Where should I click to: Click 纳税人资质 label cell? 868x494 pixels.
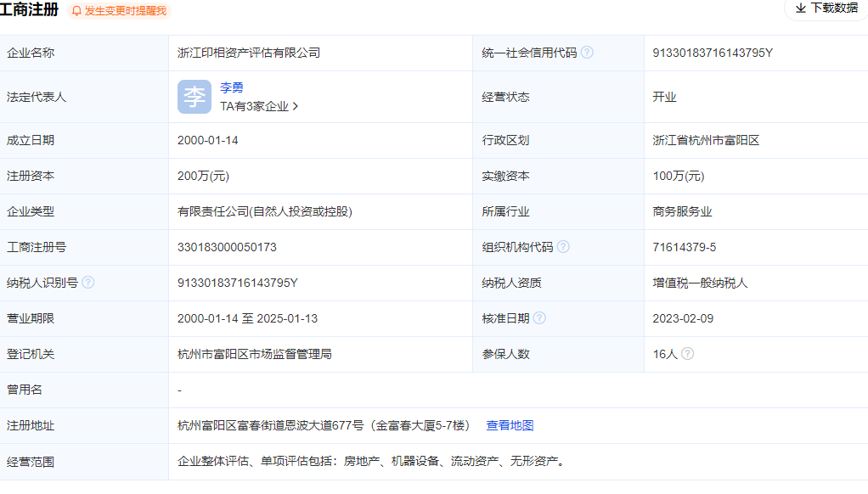pyautogui.click(x=558, y=283)
